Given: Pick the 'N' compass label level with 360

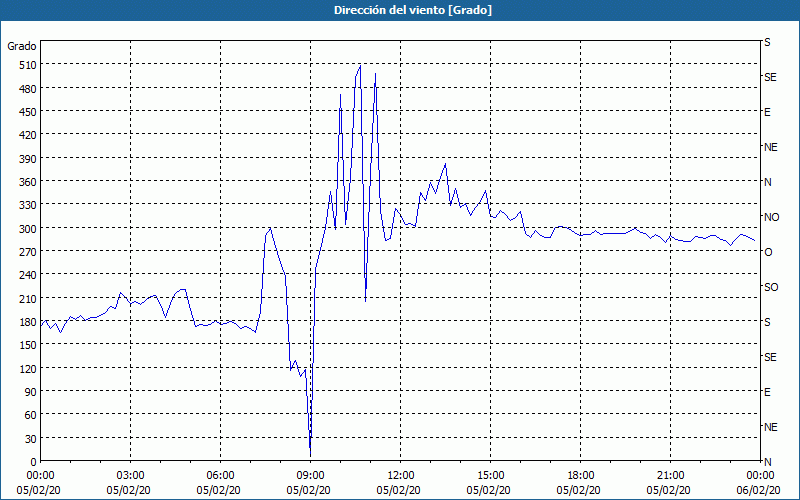Looking at the screenshot, I should [768, 182].
